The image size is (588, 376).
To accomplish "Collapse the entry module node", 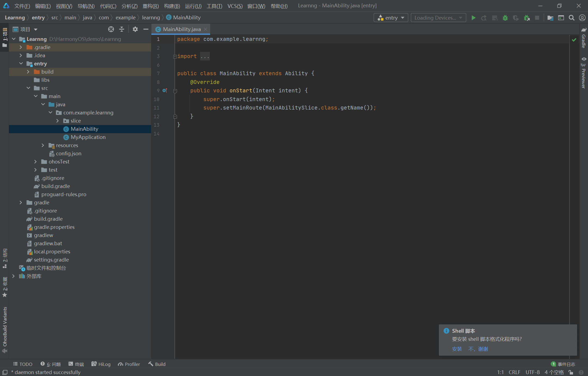I will tap(21, 63).
